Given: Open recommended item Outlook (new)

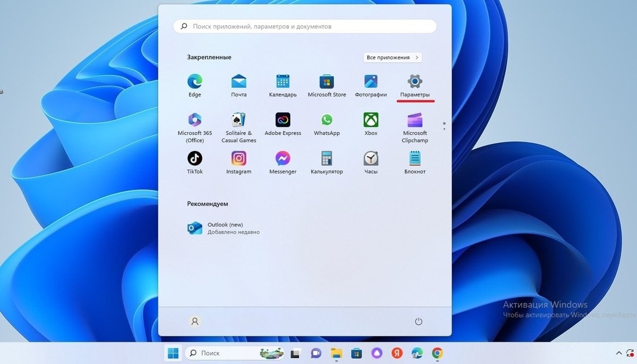Looking at the screenshot, I should pyautogui.click(x=224, y=228).
